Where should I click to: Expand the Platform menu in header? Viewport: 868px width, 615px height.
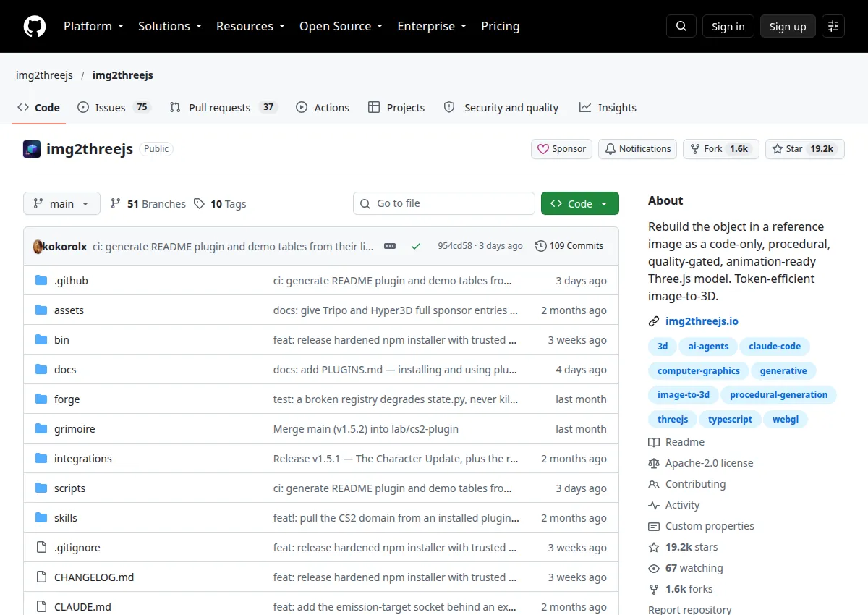pos(93,26)
